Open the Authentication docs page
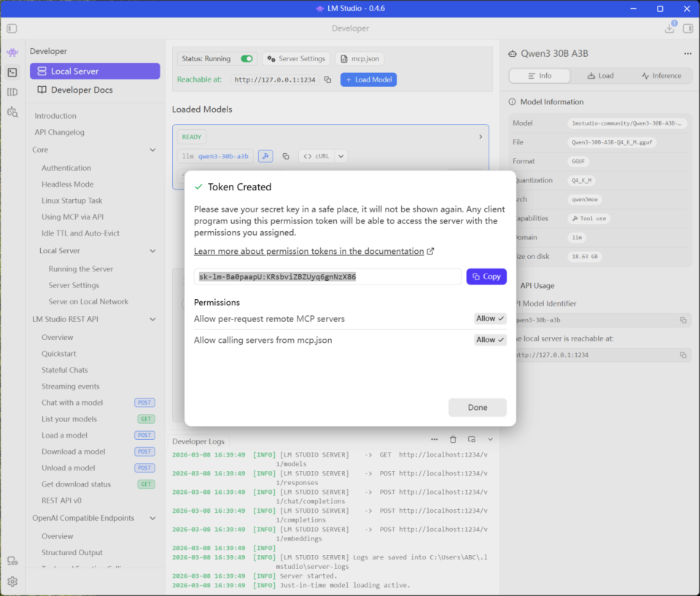Screen dimensions: 700x596 click(x=66, y=168)
